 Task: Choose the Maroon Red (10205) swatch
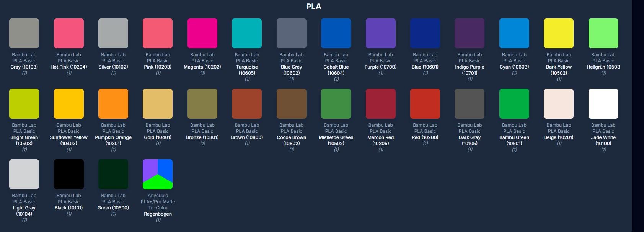point(381,104)
